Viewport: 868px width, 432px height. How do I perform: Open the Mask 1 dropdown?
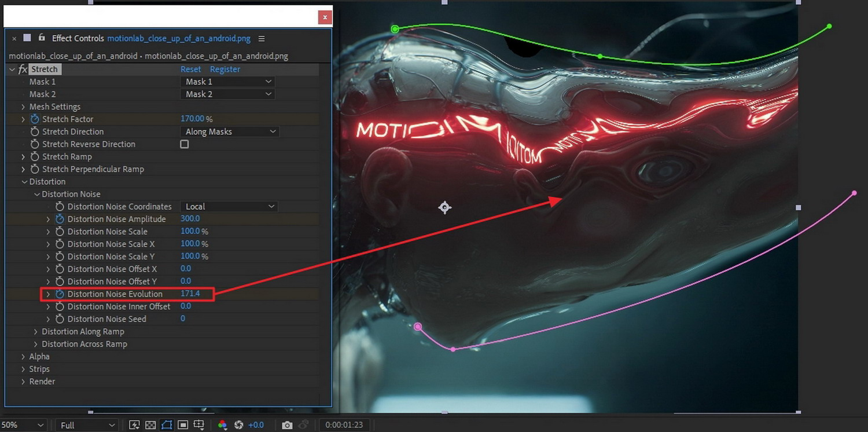pos(228,82)
